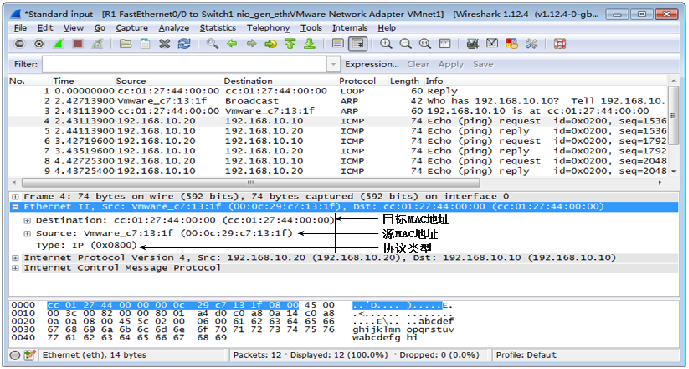The image size is (689, 369).
Task: Start a new live capture
Action: (x=58, y=43)
